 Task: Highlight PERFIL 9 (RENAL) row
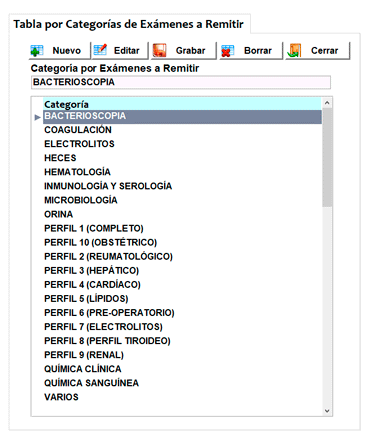182,355
